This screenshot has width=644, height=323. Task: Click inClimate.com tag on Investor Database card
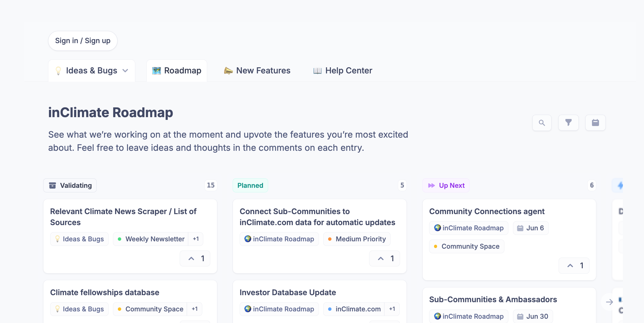(354, 309)
